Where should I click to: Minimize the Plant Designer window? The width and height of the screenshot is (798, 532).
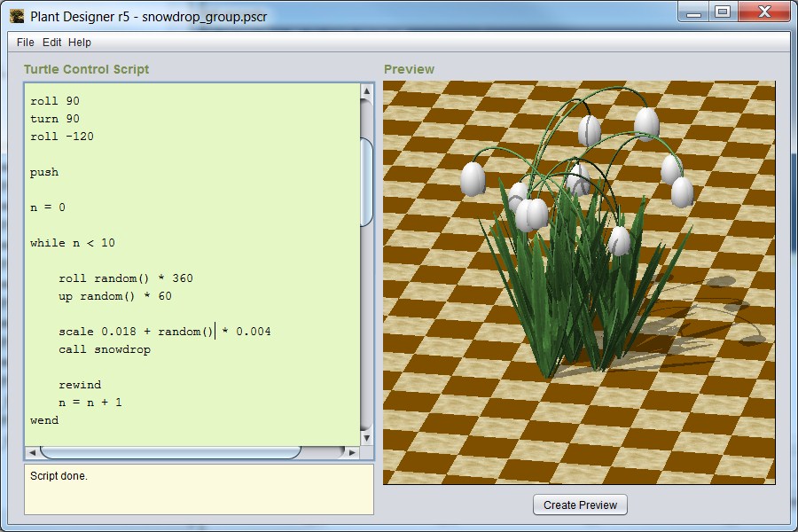click(693, 12)
